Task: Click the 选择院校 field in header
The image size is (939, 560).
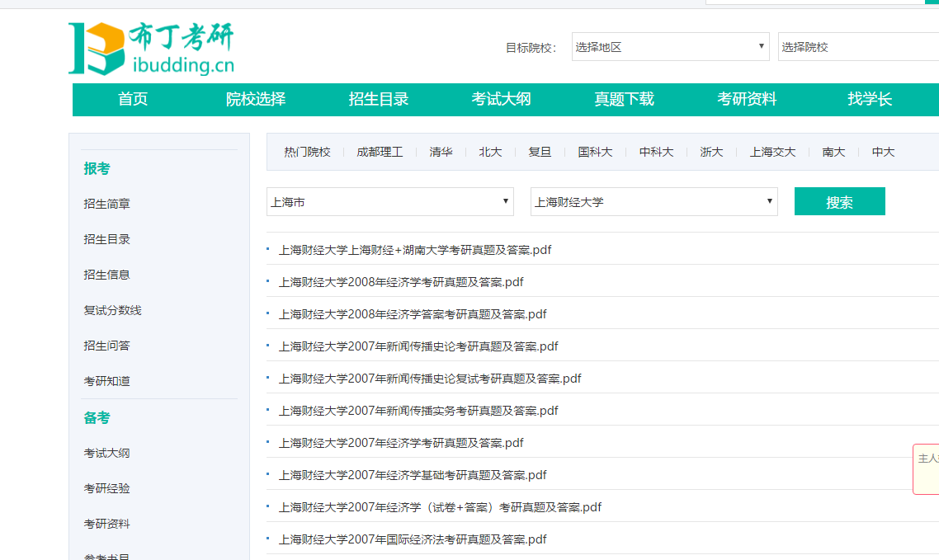Action: click(x=858, y=47)
